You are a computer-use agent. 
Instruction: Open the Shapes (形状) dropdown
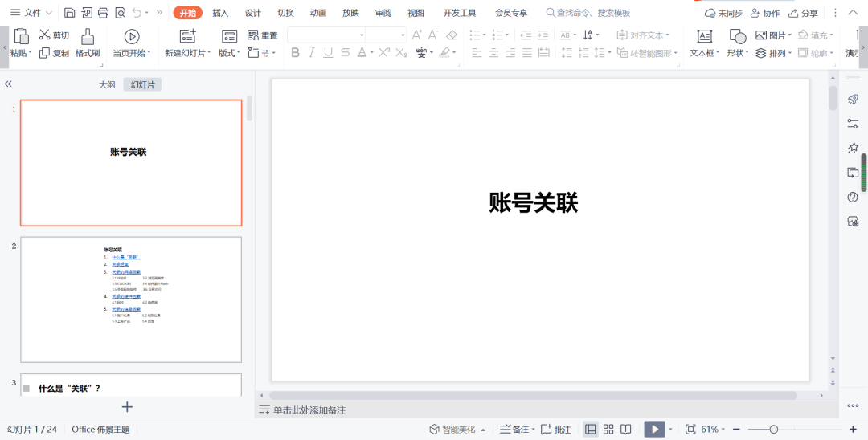pyautogui.click(x=737, y=53)
